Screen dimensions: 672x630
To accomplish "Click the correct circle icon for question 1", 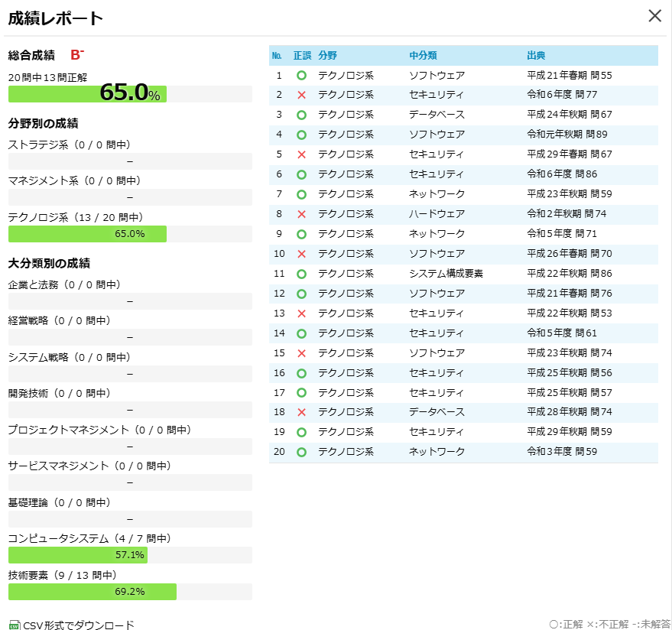I will pyautogui.click(x=301, y=76).
